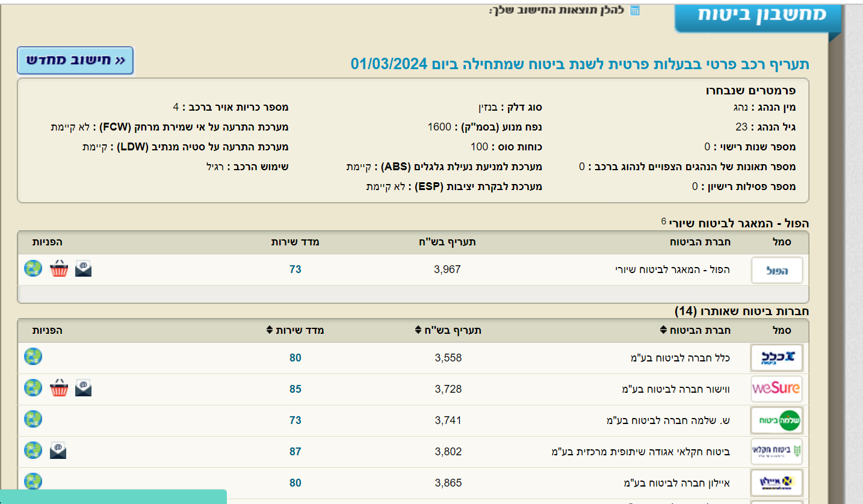Click the parameter כוחות סוס : 100
This screenshot has width=863, height=504.
506,147
